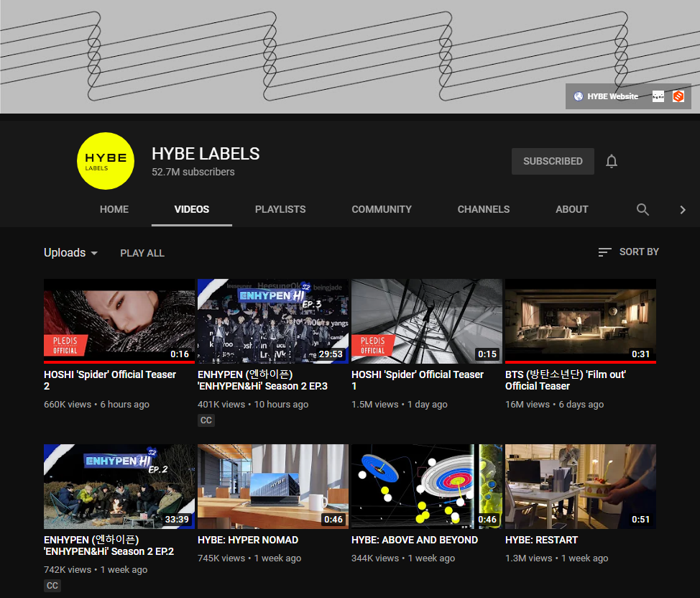
Task: Click the 52.7M subscribers count
Action: (193, 172)
